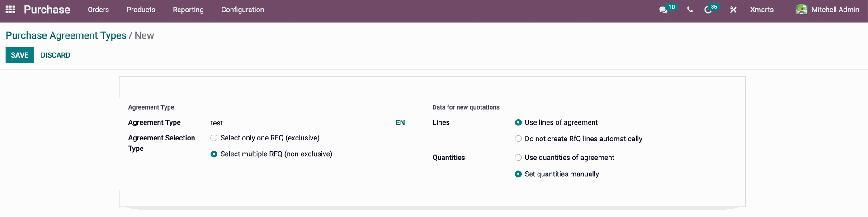This screenshot has width=868, height=217.
Task: Discard the current changes
Action: [x=56, y=55]
